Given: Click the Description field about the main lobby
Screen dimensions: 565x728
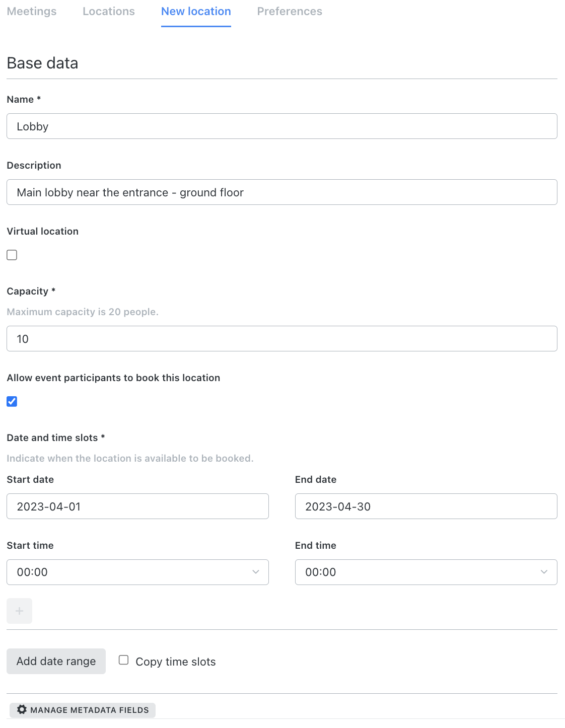Looking at the screenshot, I should (281, 192).
